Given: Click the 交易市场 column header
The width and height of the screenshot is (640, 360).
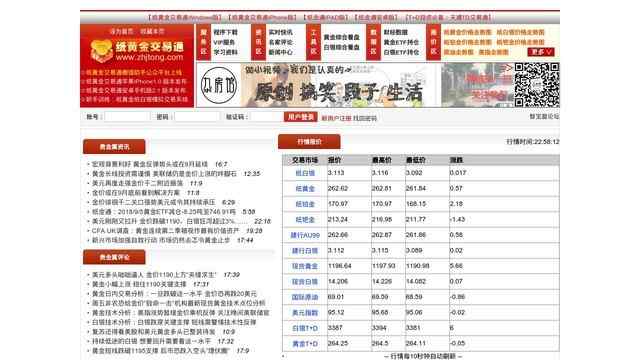Looking at the screenshot, I should (305, 160).
